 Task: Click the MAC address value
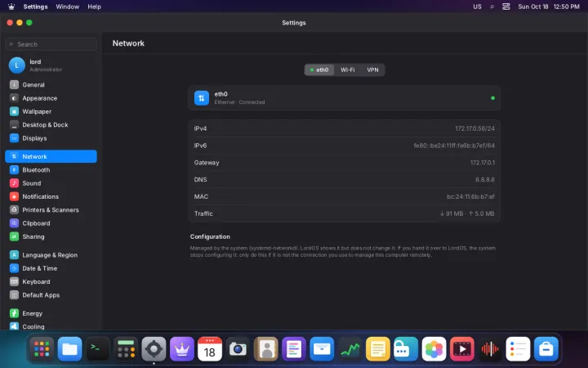[x=470, y=196]
